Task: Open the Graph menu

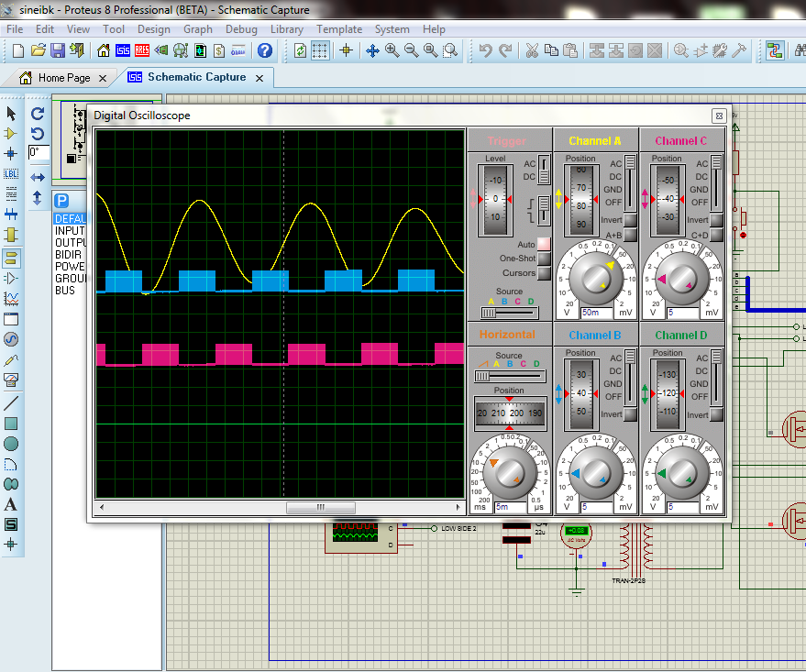Action: (197, 29)
